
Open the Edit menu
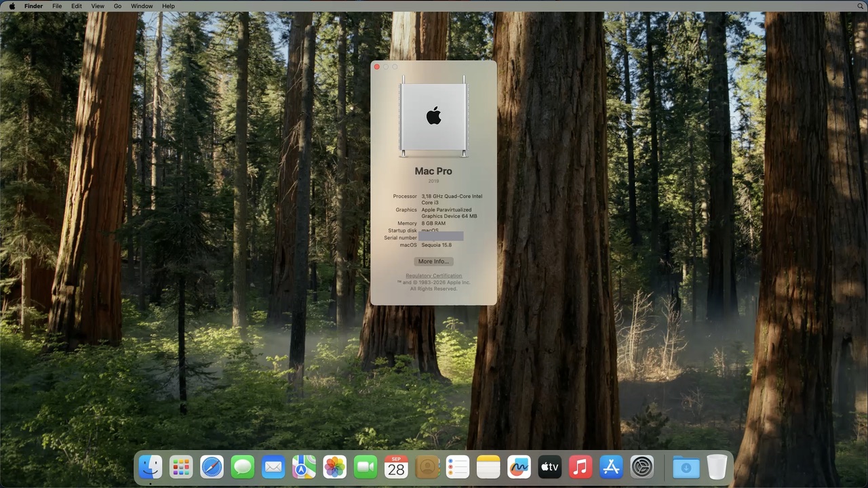[77, 6]
